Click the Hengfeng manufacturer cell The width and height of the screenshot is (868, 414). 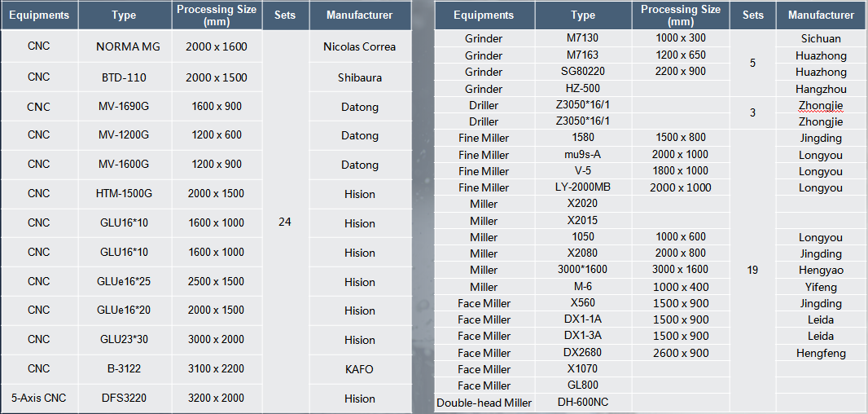821,353
